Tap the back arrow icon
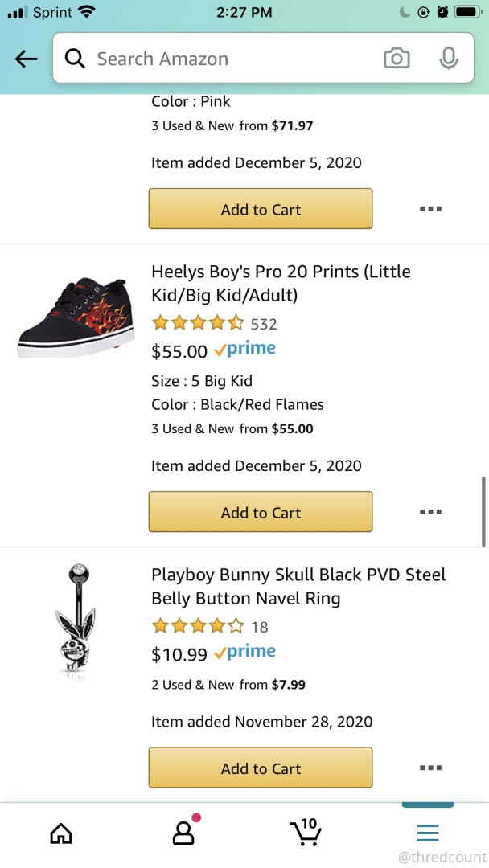 27,59
